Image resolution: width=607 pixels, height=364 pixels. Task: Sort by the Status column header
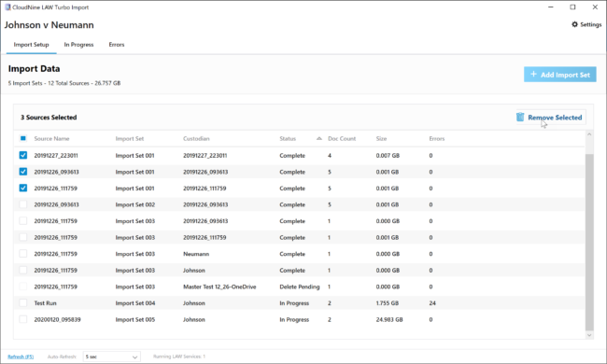pos(288,138)
